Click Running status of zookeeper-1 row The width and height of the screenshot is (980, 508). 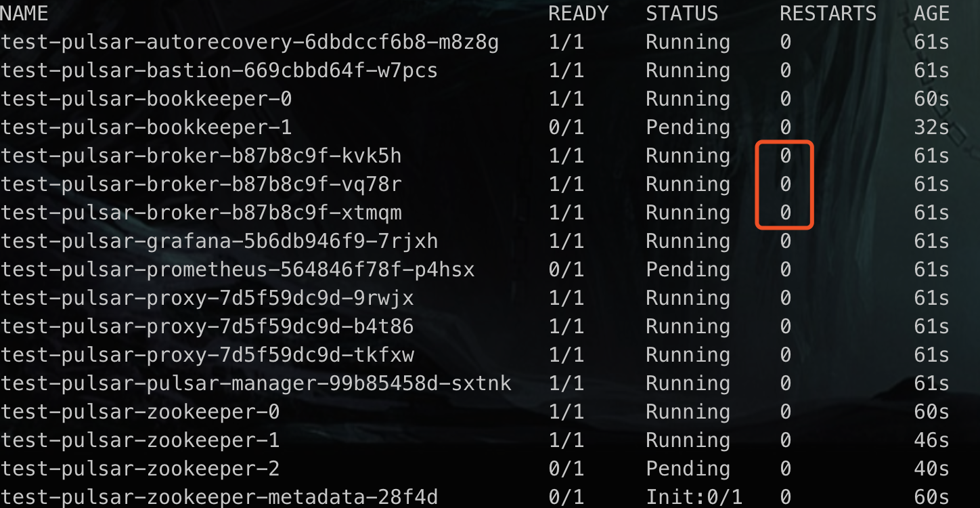(688, 441)
